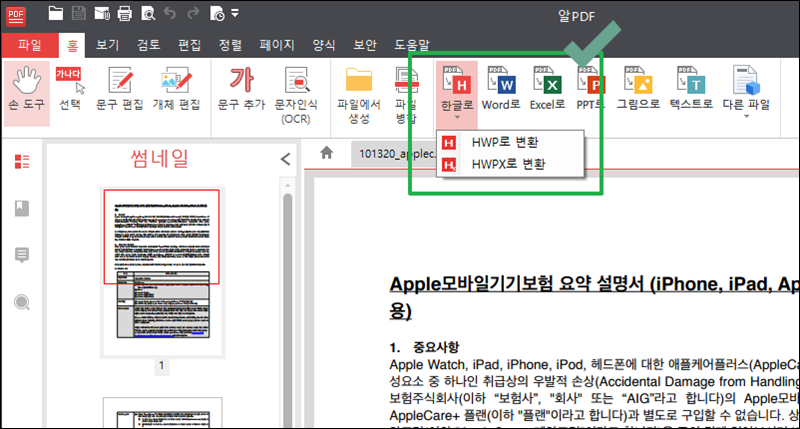The image size is (800, 429).
Task: Collapse the 썸네일 panel with chevron
Action: [x=286, y=159]
